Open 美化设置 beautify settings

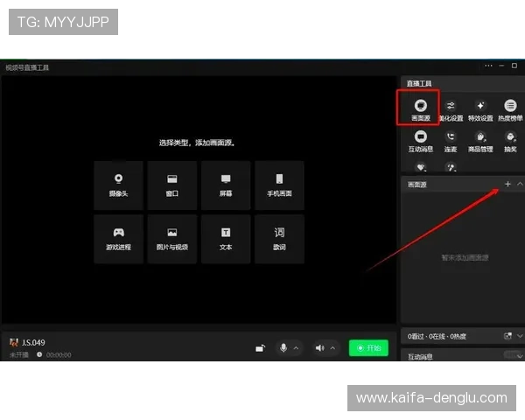[x=451, y=109]
